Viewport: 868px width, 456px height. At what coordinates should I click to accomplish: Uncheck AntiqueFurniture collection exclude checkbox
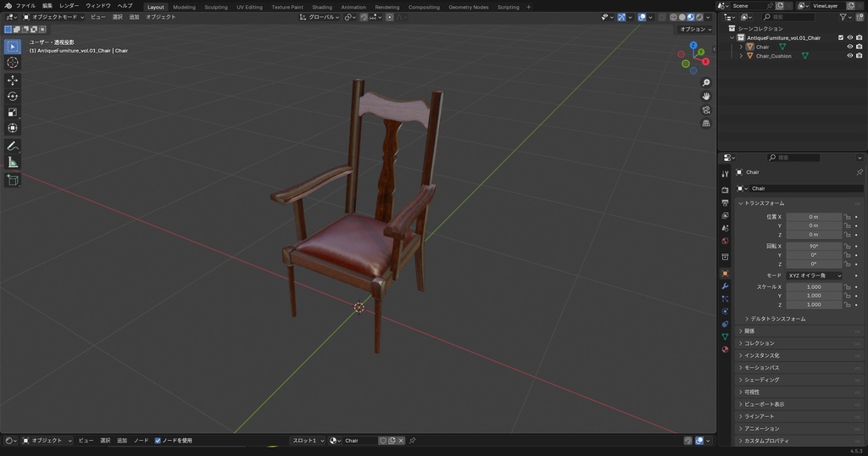(x=840, y=37)
